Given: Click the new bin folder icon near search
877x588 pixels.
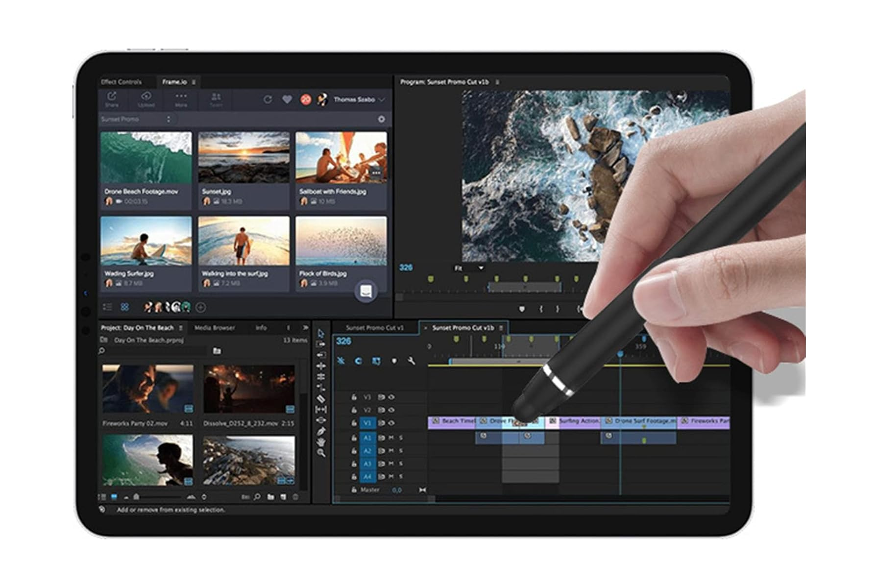Looking at the screenshot, I should pos(217,351).
